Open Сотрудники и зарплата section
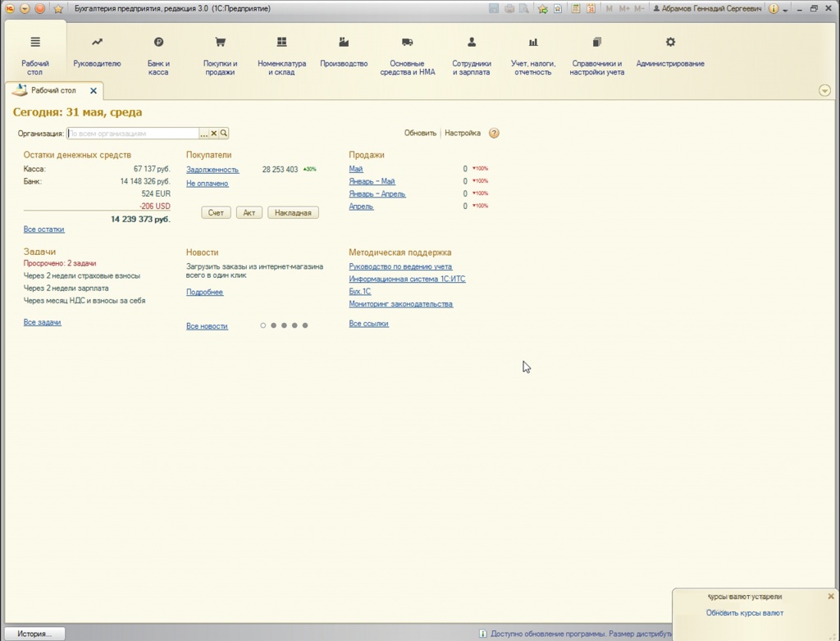 click(472, 56)
